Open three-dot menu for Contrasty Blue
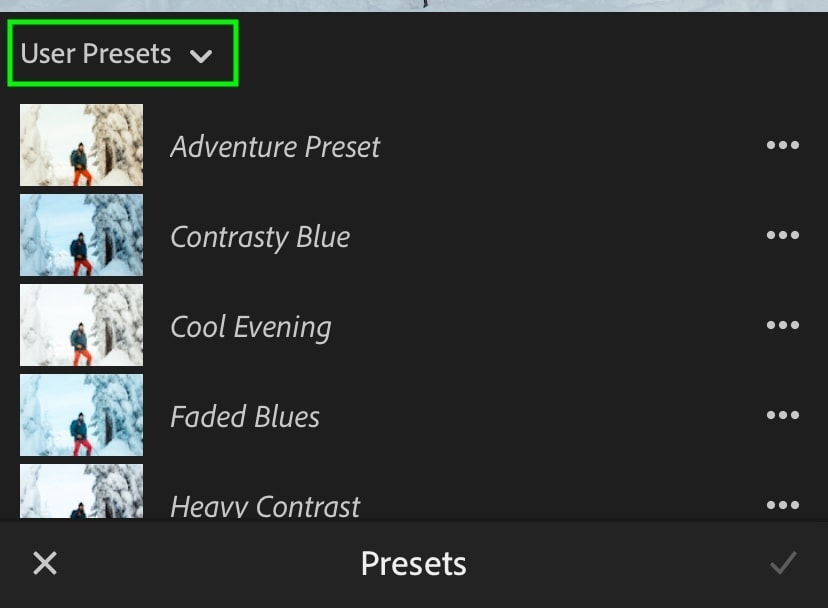 tap(782, 236)
